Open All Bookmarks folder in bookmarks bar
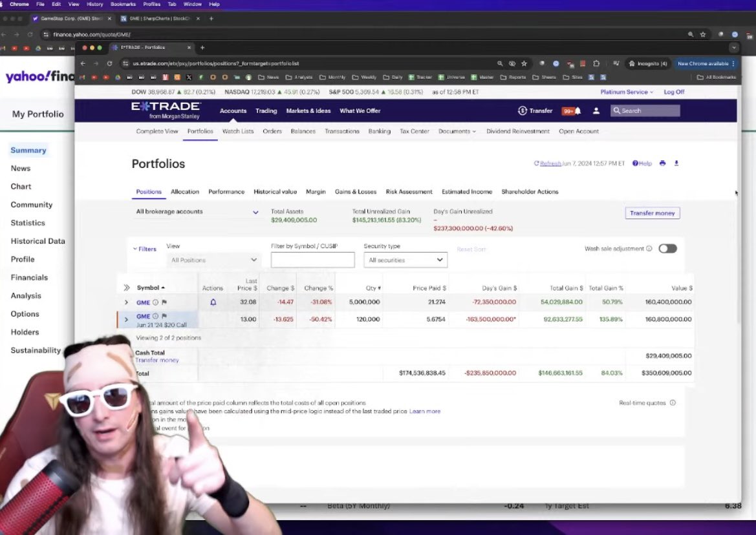Image resolution: width=756 pixels, height=535 pixels. tap(717, 77)
